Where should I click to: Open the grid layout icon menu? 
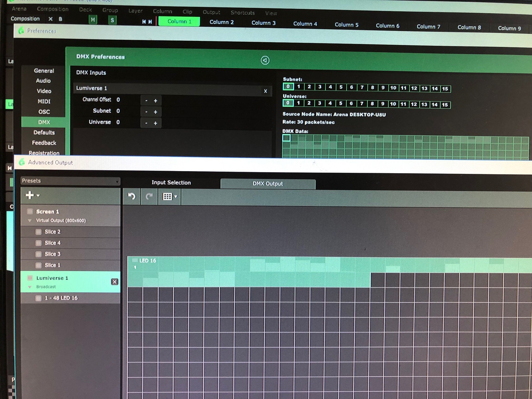click(x=169, y=197)
